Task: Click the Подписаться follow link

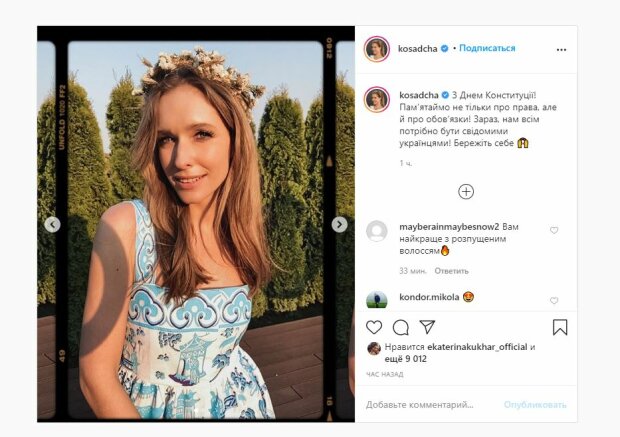Action: coord(487,48)
